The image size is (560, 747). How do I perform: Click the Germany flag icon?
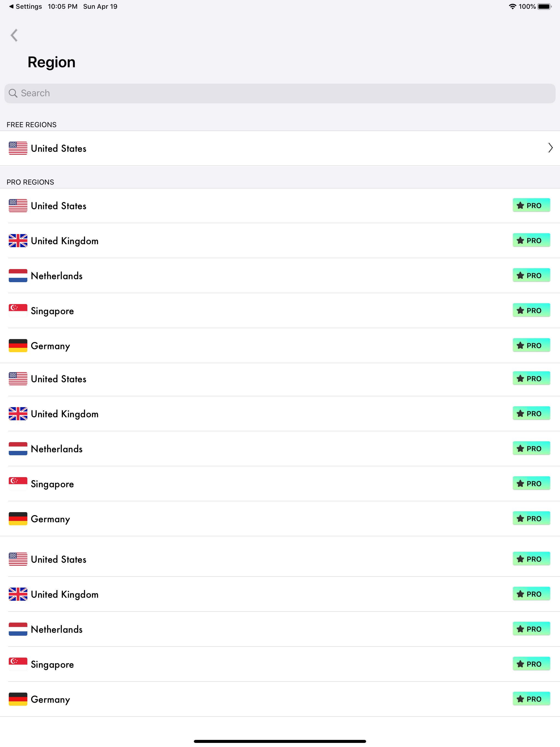18,345
